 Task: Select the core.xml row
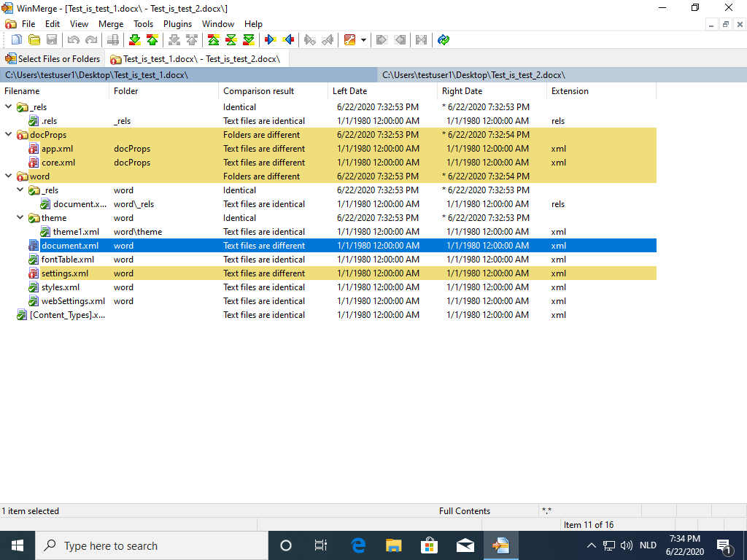click(328, 163)
